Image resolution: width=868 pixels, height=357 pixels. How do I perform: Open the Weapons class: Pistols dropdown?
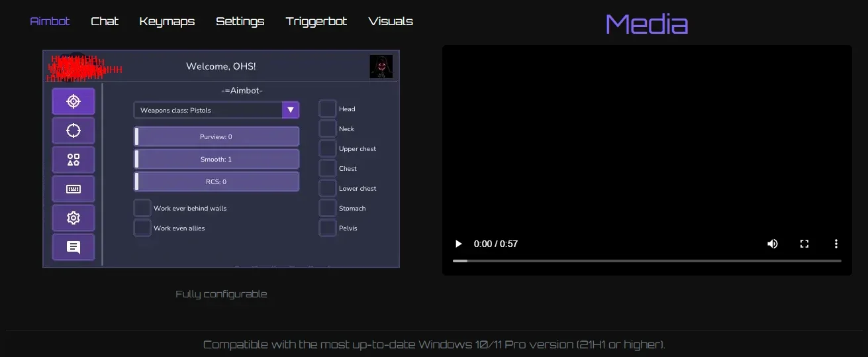pos(216,110)
